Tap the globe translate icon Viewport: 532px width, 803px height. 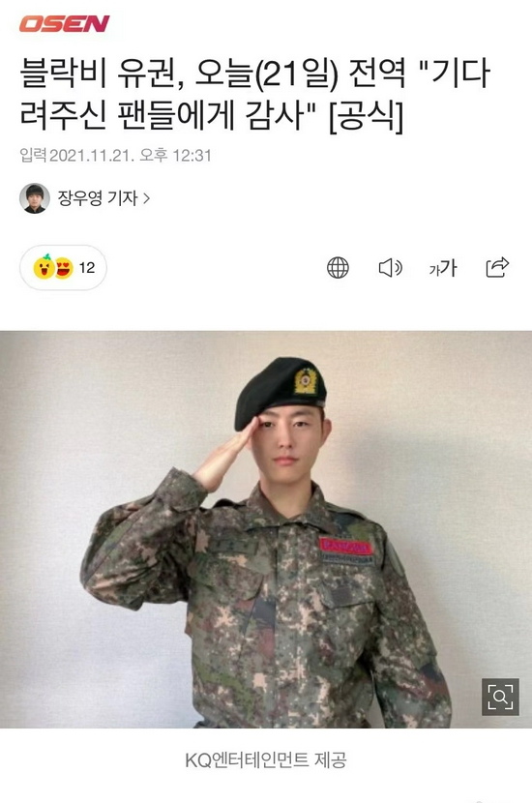click(338, 267)
